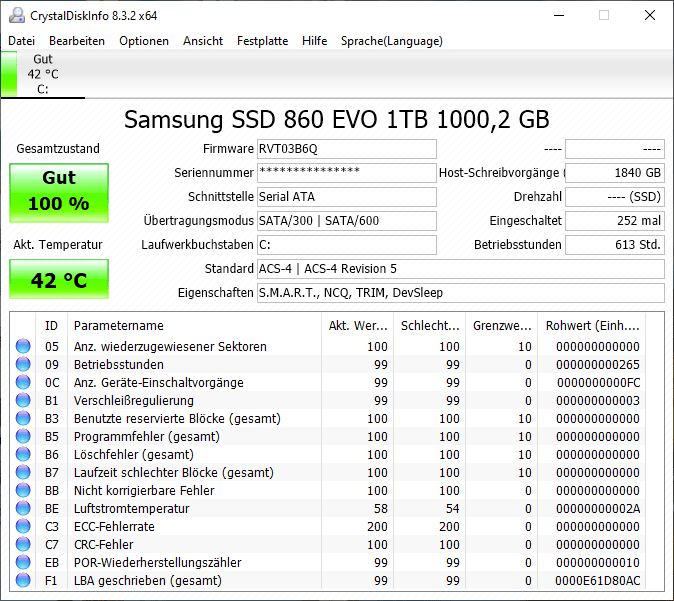This screenshot has width=674, height=601.
Task: Open the Sprache(Language) menu
Action: [392, 41]
